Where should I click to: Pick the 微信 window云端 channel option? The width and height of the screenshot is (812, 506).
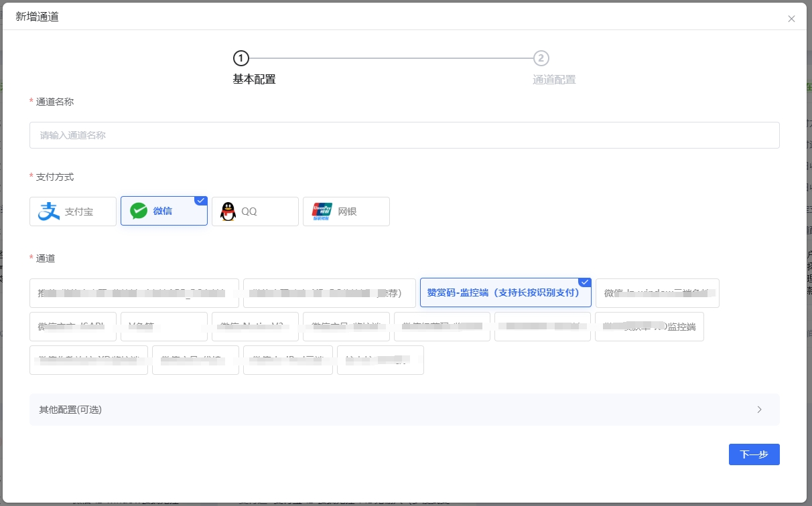pyautogui.click(x=657, y=293)
